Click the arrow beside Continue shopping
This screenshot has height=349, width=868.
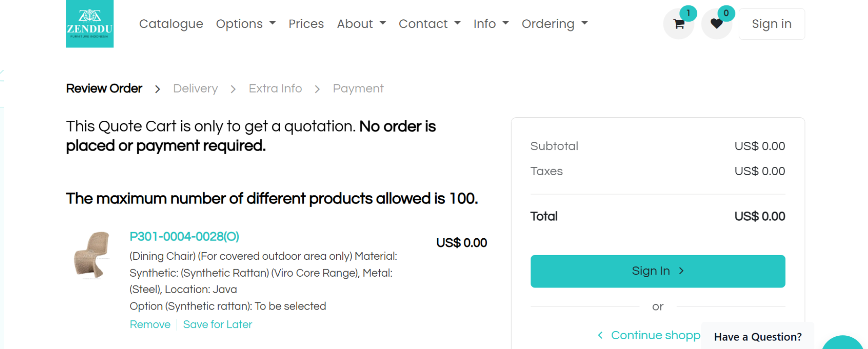[600, 335]
